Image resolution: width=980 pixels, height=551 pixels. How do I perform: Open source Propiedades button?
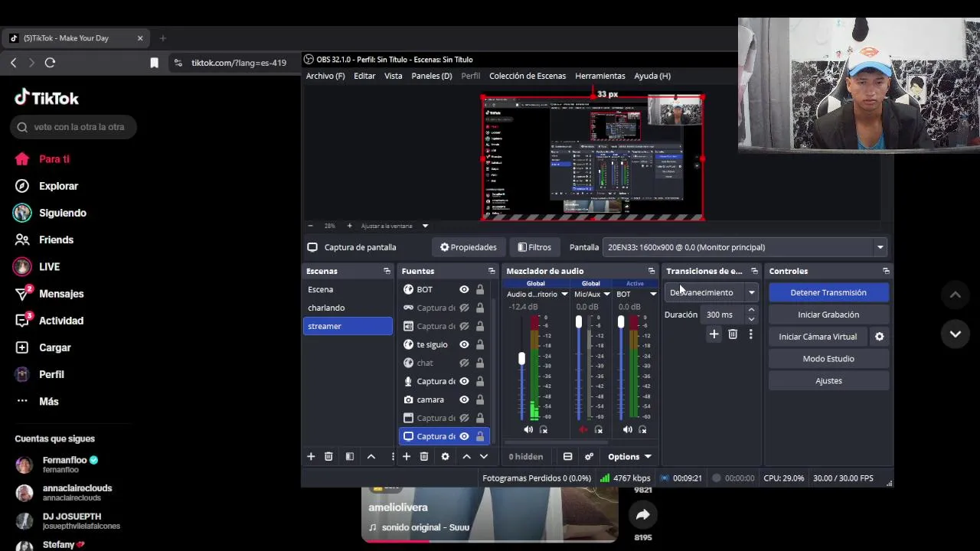468,247
